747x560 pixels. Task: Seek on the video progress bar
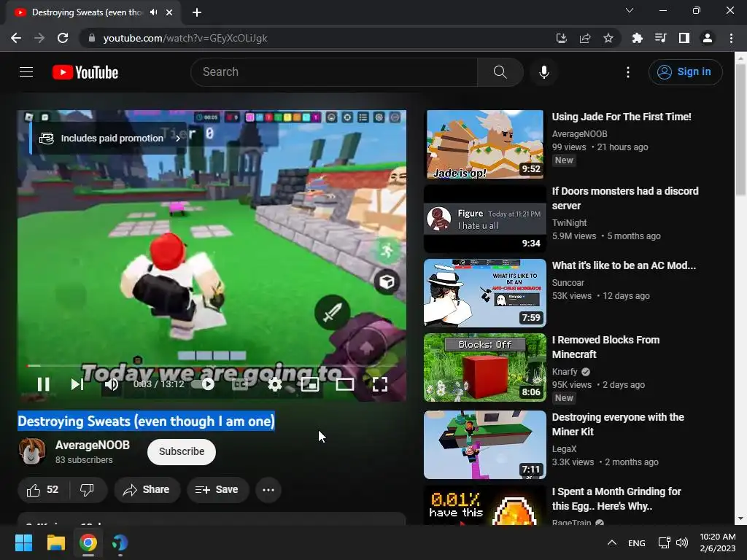(212, 366)
